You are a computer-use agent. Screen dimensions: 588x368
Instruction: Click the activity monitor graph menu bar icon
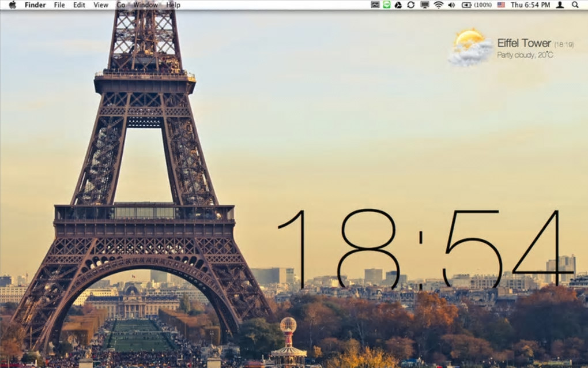(375, 5)
